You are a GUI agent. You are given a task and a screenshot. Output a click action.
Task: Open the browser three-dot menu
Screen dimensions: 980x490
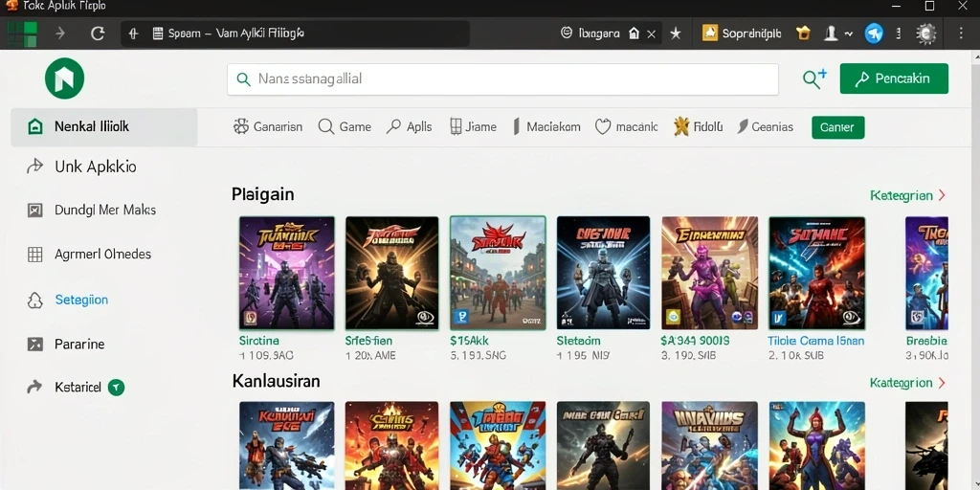coord(961,33)
